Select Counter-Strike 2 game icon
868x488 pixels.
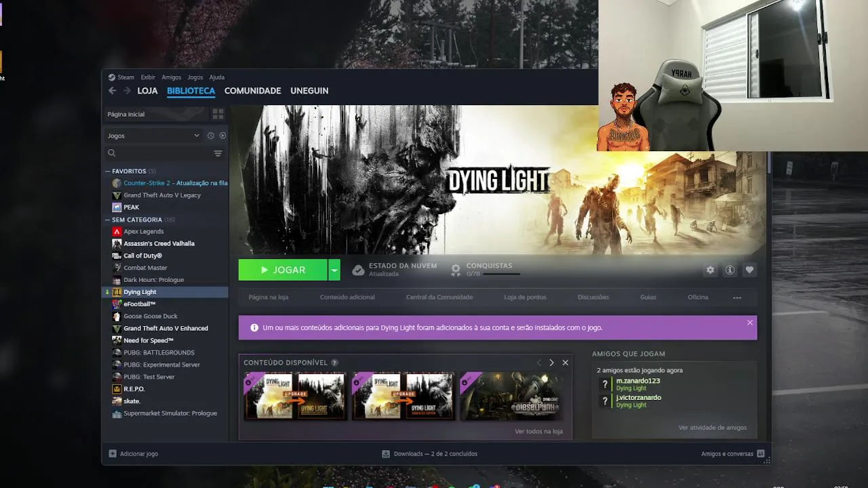117,183
